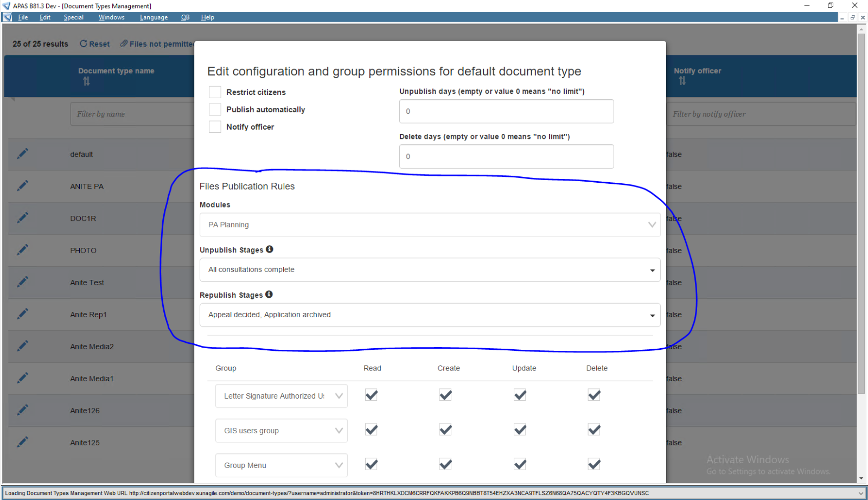This screenshot has height=500, width=868.
Task: Click the Document type name column header
Action: tap(116, 71)
